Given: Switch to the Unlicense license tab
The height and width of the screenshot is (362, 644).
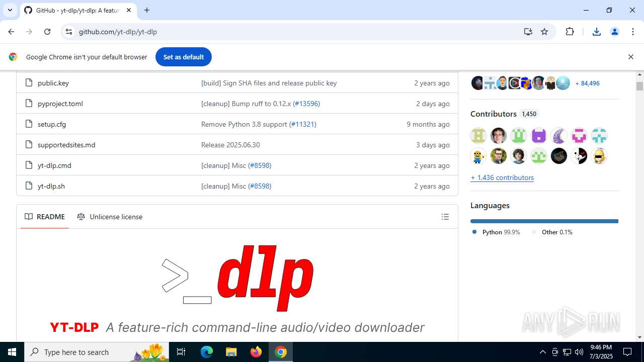Looking at the screenshot, I should coord(110,217).
